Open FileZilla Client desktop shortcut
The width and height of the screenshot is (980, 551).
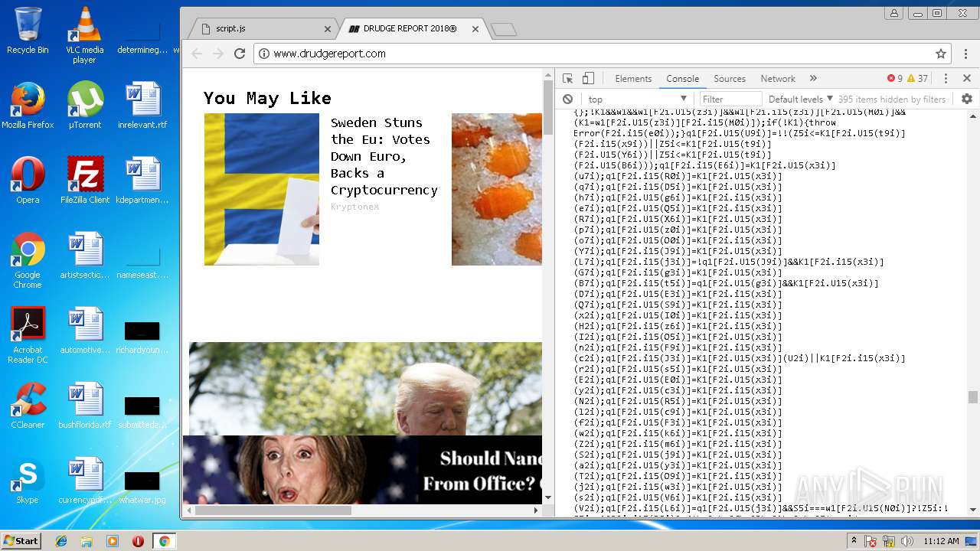[85, 181]
